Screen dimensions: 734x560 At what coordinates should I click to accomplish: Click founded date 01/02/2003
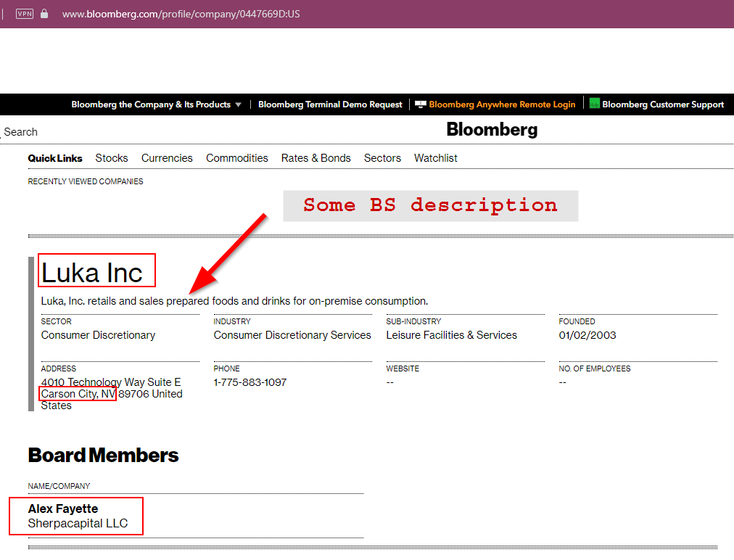[587, 335]
